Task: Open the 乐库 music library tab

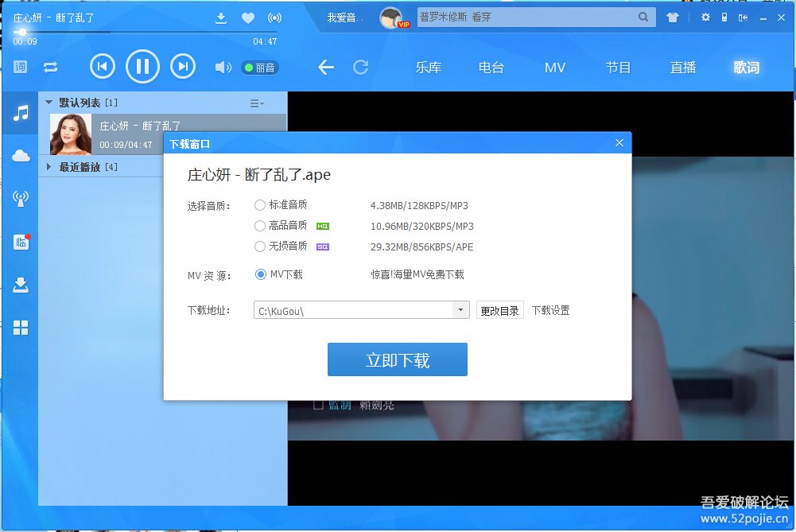Action: [429, 68]
